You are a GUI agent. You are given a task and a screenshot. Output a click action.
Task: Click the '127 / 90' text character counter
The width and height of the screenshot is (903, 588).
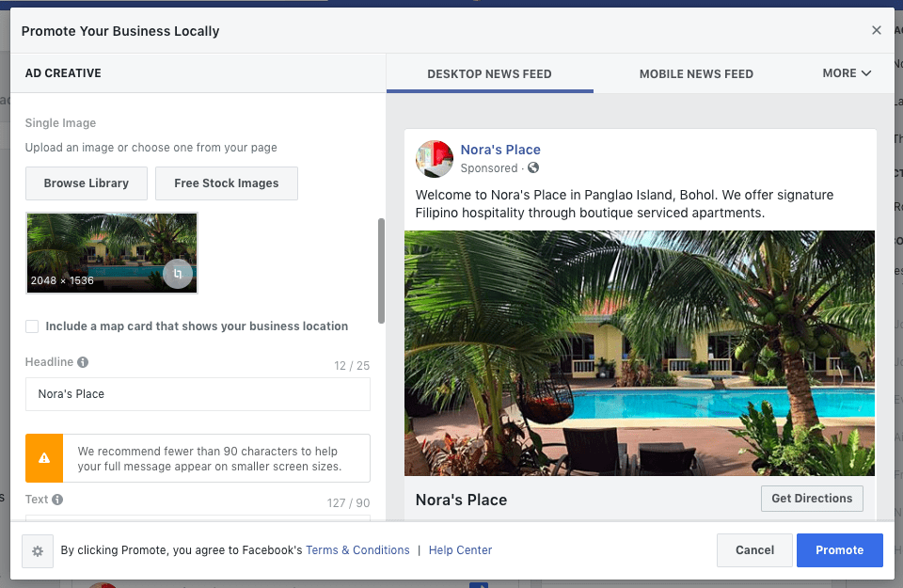(348, 502)
